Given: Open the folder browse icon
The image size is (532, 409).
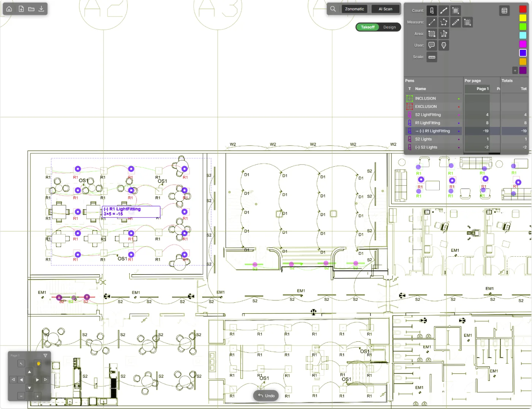Looking at the screenshot, I should 32,9.
